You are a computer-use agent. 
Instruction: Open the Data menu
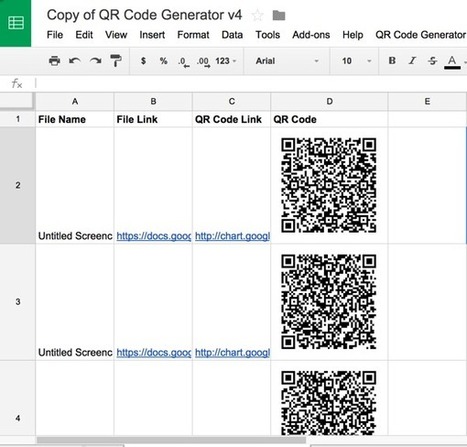tap(232, 35)
